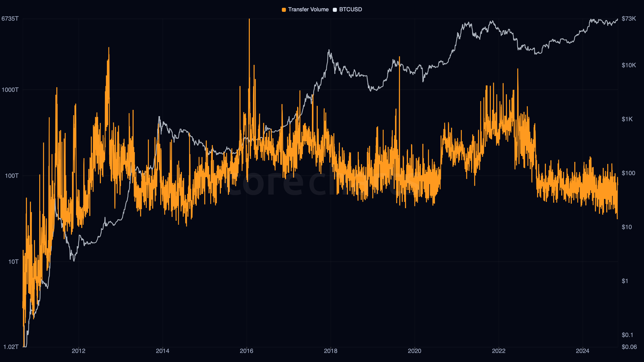Toggle the Transfer Volume series label
The height and width of the screenshot is (362, 644).
click(x=308, y=10)
